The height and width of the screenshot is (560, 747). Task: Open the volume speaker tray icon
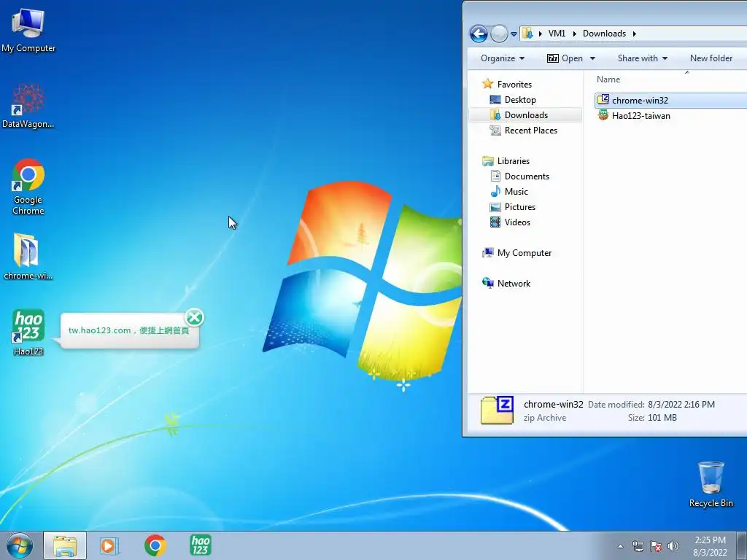(673, 546)
